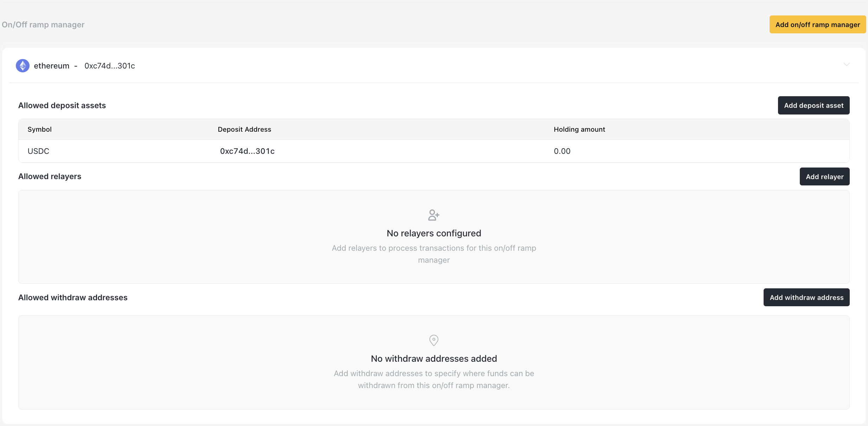Click the 0.00 holding amount value
Screen dimensions: 868x426
(562, 151)
